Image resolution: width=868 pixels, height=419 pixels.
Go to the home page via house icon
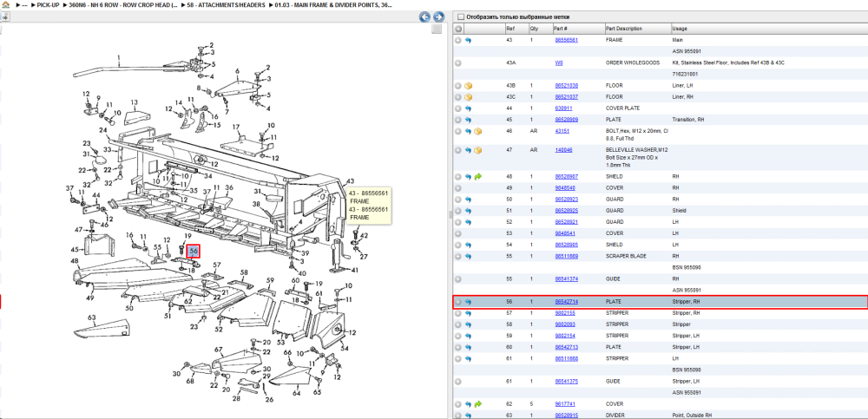[x=5, y=4]
